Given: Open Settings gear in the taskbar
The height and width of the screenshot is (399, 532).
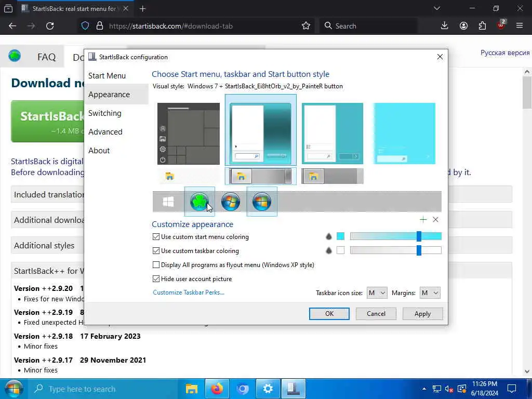Looking at the screenshot, I should (268, 389).
